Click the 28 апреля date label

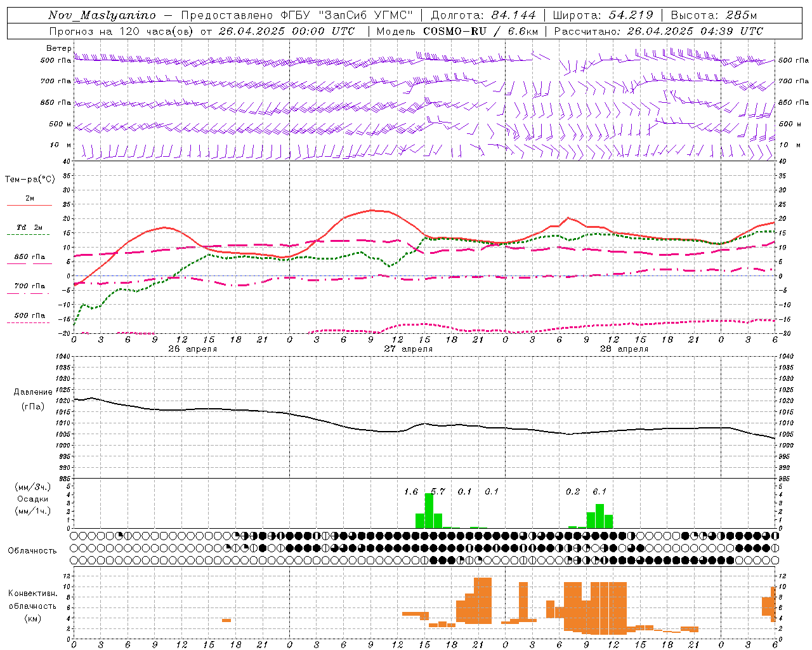624,349
